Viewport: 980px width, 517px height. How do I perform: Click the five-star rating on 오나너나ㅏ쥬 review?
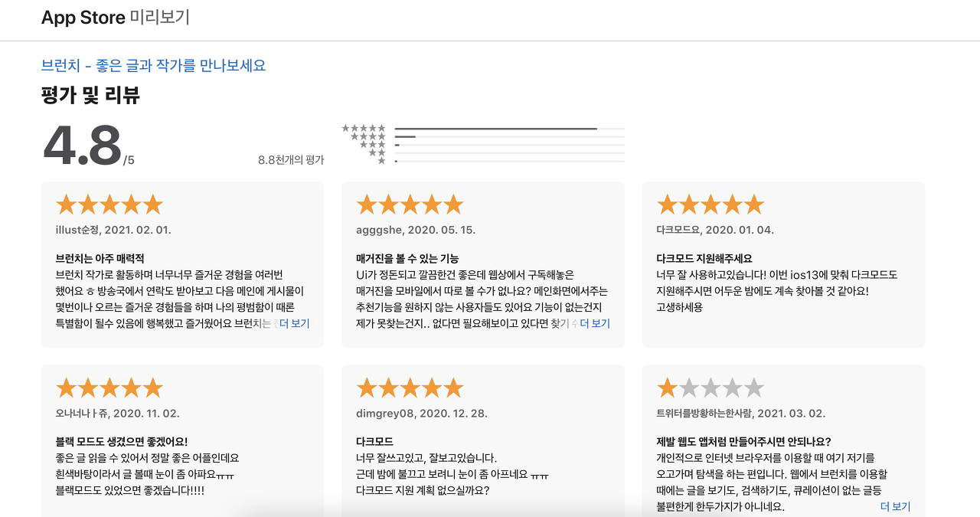pyautogui.click(x=109, y=388)
